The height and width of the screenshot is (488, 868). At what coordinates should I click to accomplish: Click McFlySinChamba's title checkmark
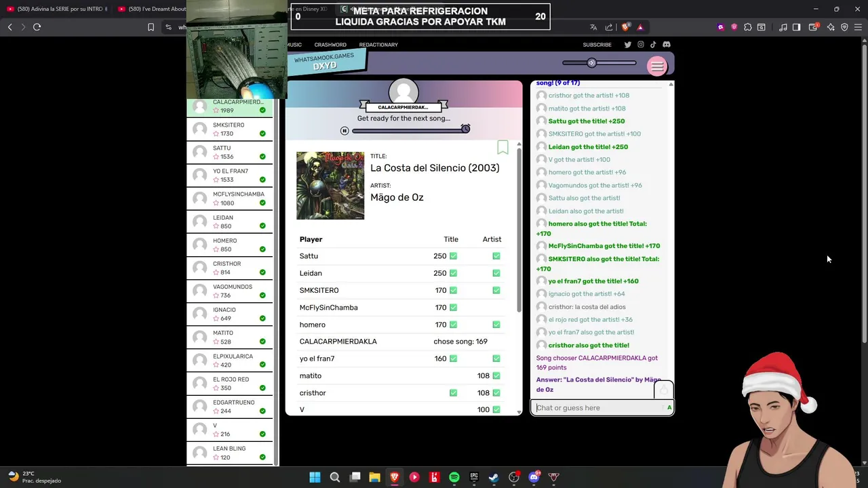click(x=453, y=308)
